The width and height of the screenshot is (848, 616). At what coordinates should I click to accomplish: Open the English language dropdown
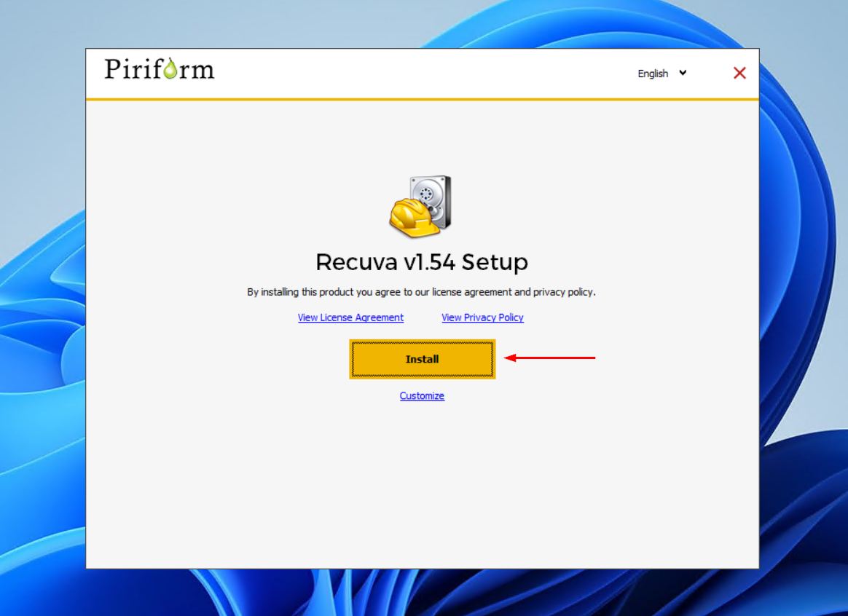pos(659,74)
